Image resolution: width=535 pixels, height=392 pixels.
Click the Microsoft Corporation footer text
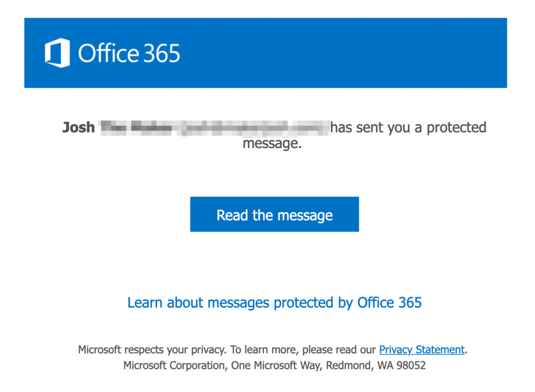[175, 366]
